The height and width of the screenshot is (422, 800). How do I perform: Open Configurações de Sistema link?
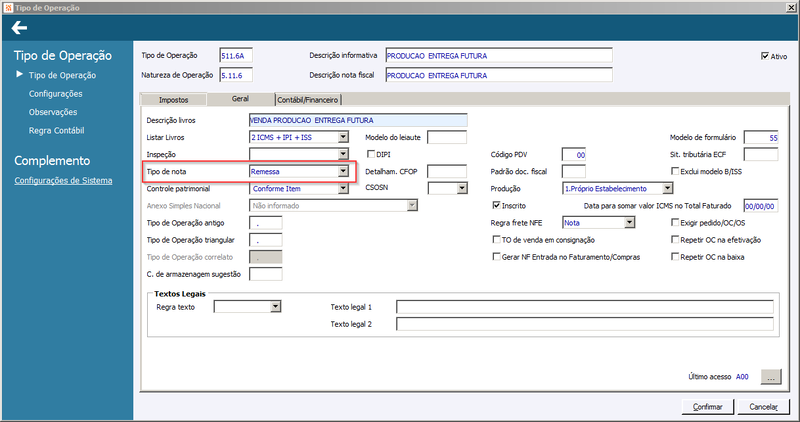(x=63, y=180)
